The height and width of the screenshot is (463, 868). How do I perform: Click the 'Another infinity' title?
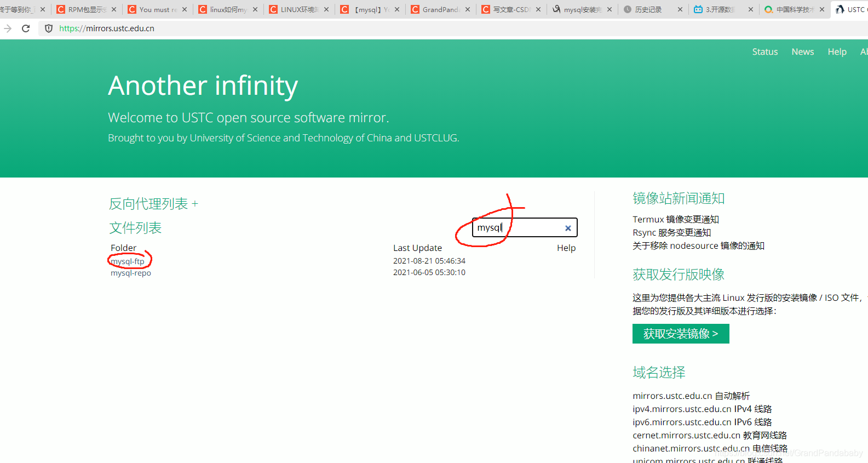click(x=203, y=86)
